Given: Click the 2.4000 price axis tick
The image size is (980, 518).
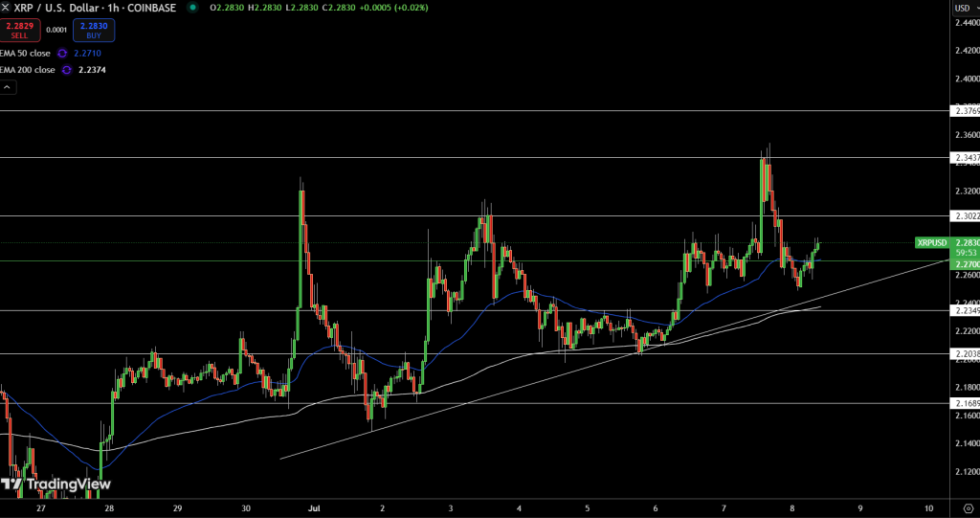Looking at the screenshot, I should (967, 79).
